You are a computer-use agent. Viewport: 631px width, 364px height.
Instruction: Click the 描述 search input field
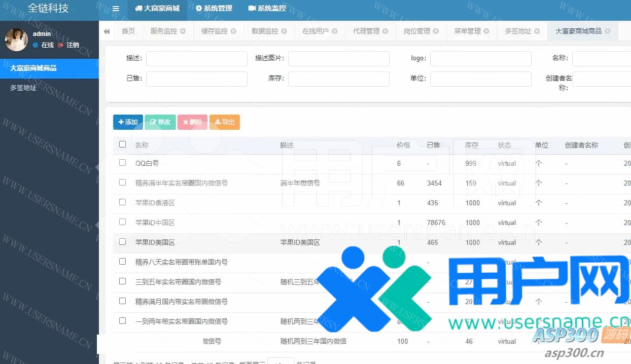[196, 59]
